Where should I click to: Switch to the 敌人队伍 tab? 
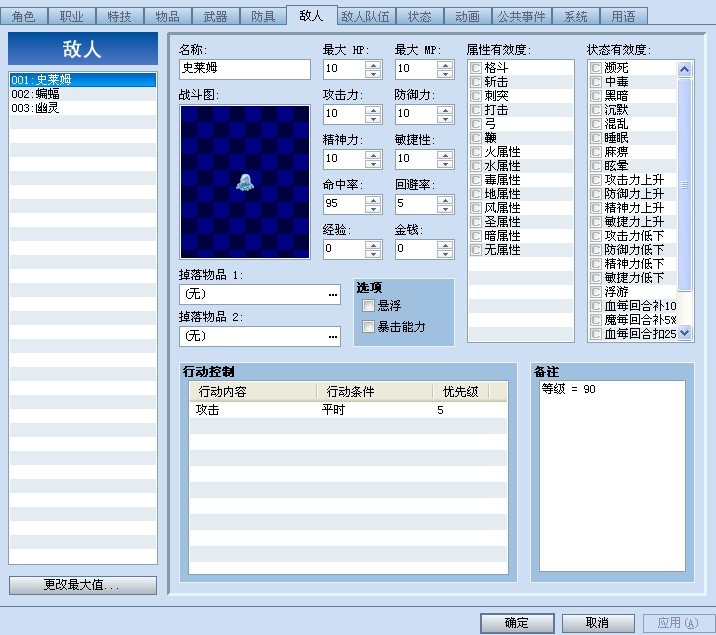click(366, 17)
